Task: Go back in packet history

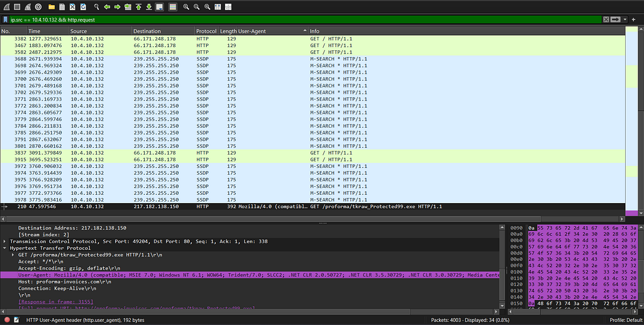Action: pos(107,6)
